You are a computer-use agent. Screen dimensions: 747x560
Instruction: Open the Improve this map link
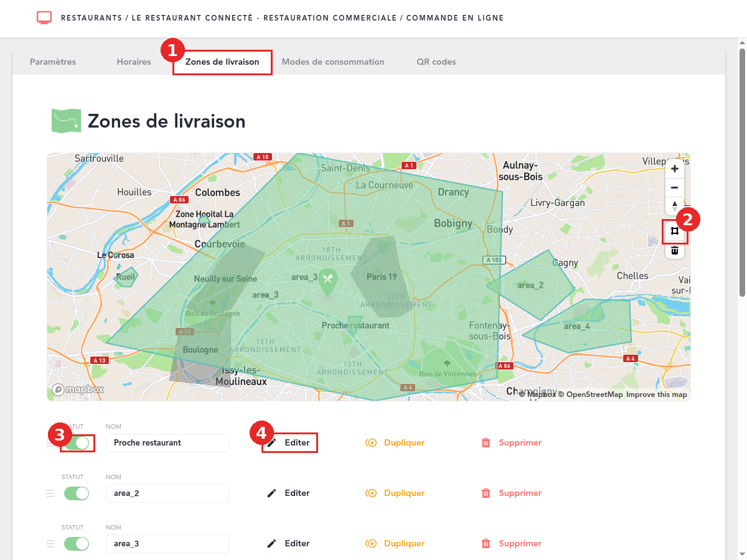657,394
